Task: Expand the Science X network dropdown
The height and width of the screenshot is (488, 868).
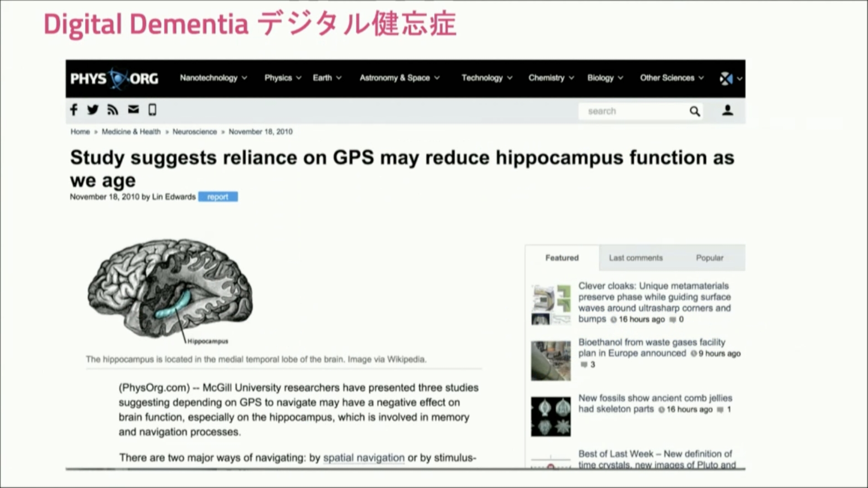Action: [x=730, y=79]
